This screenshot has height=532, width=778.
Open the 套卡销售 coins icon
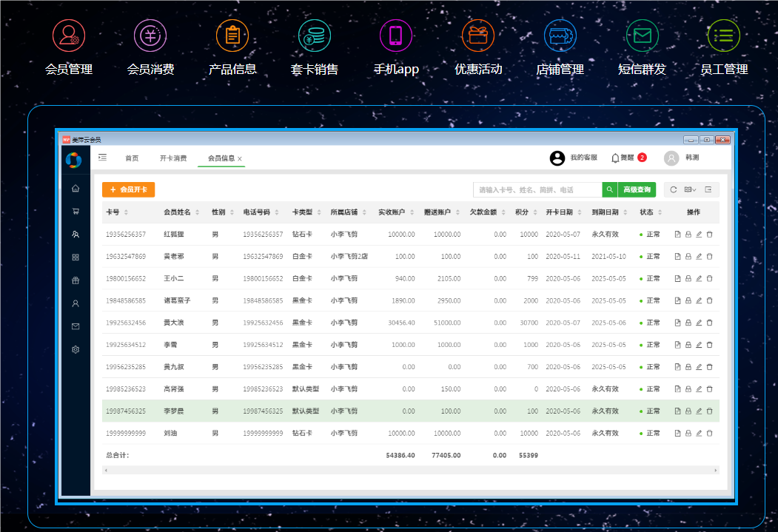pyautogui.click(x=315, y=36)
